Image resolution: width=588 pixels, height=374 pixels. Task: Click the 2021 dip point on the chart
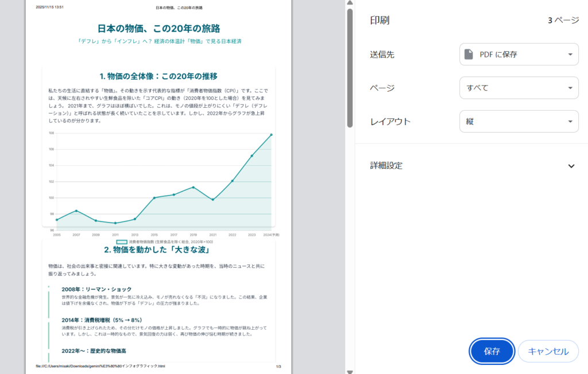click(213, 200)
